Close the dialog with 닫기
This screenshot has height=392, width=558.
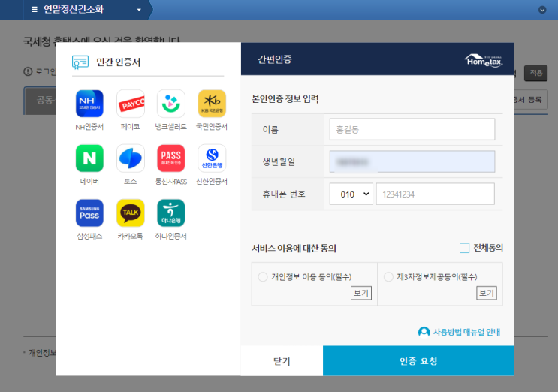coord(282,361)
